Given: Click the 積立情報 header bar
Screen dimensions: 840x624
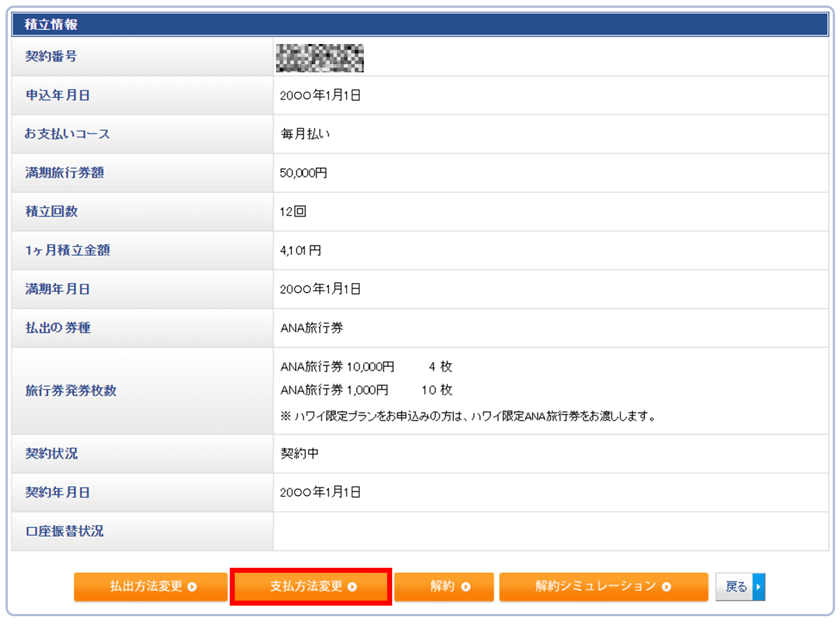Looking at the screenshot, I should 420,24.
